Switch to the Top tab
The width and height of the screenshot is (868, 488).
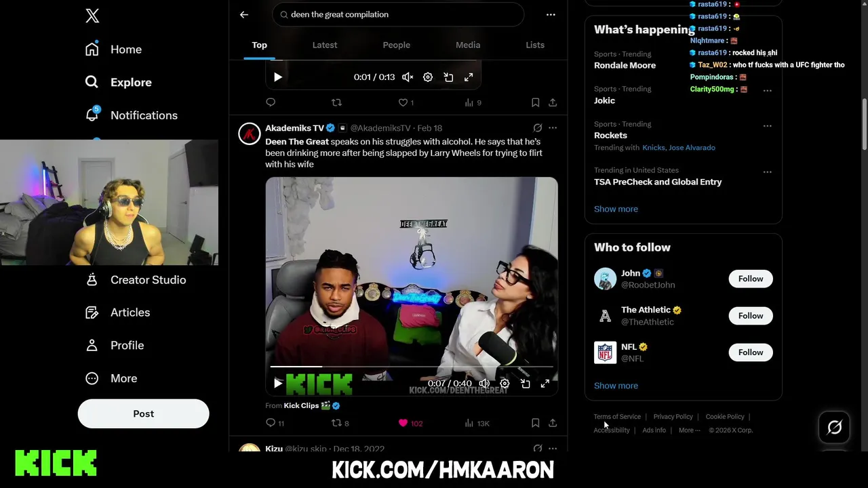pyautogui.click(x=260, y=45)
